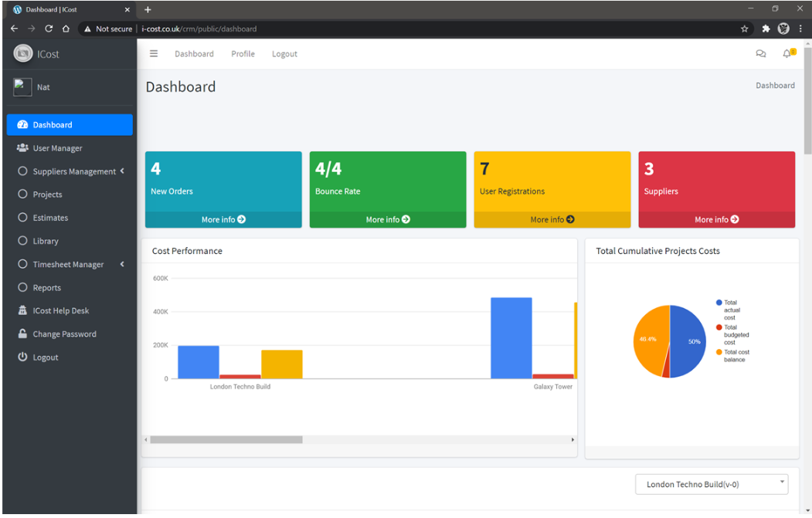Click the hamburger sidebar toggle icon
This screenshot has width=812, height=518.
coord(154,54)
